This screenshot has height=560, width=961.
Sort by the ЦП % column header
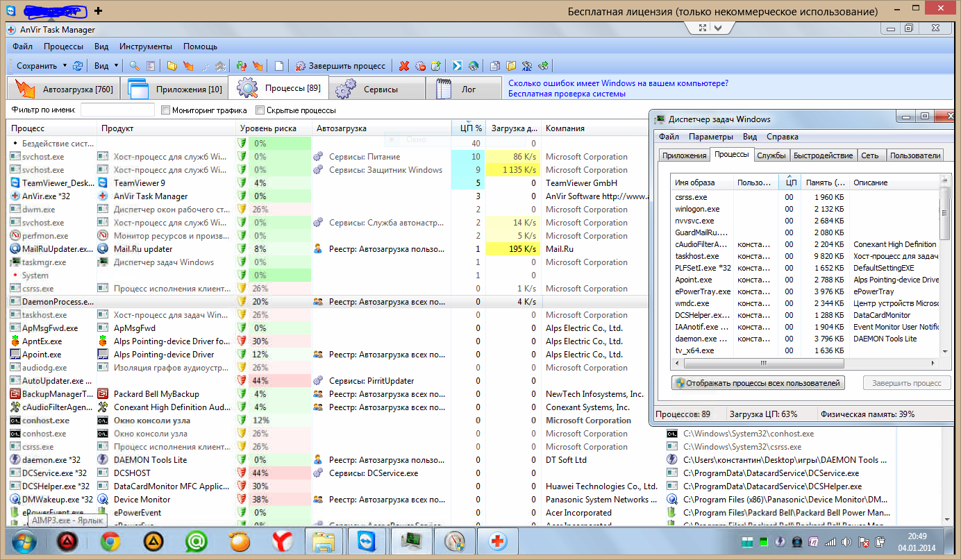(468, 128)
